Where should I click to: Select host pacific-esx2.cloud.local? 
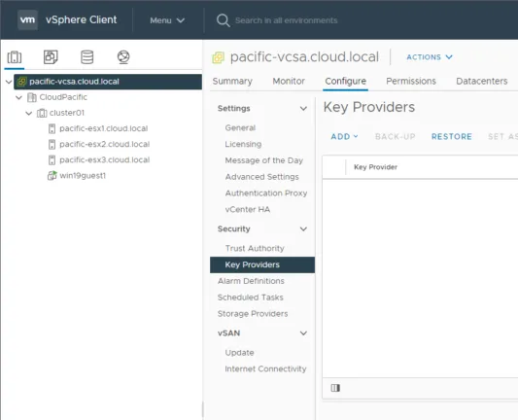[104, 145]
